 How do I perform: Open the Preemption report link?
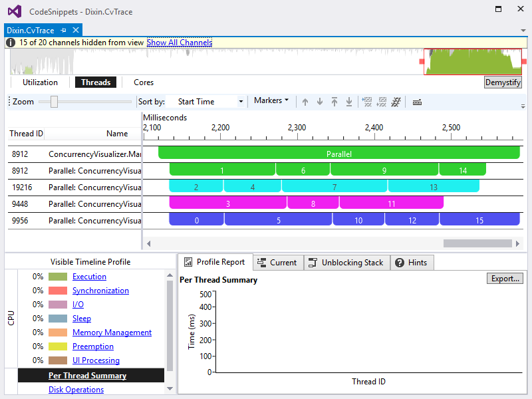click(93, 346)
